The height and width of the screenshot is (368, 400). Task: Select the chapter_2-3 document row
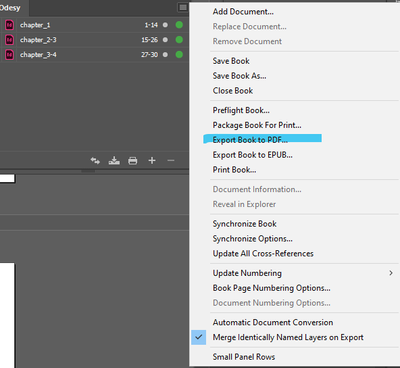(x=94, y=40)
